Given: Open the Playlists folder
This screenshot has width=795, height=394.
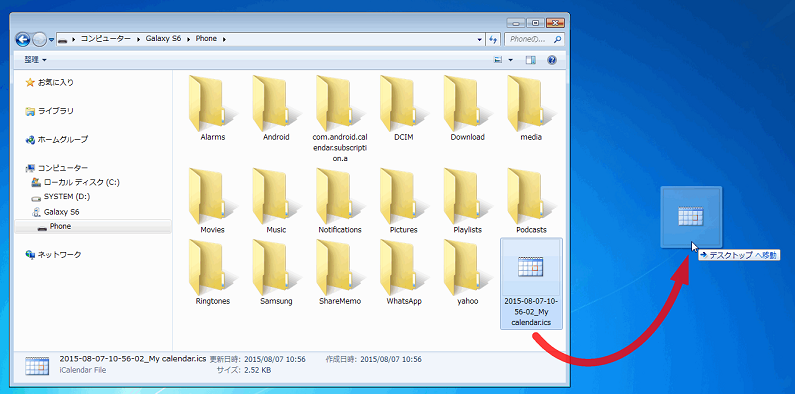Looking at the screenshot, I should tap(467, 201).
